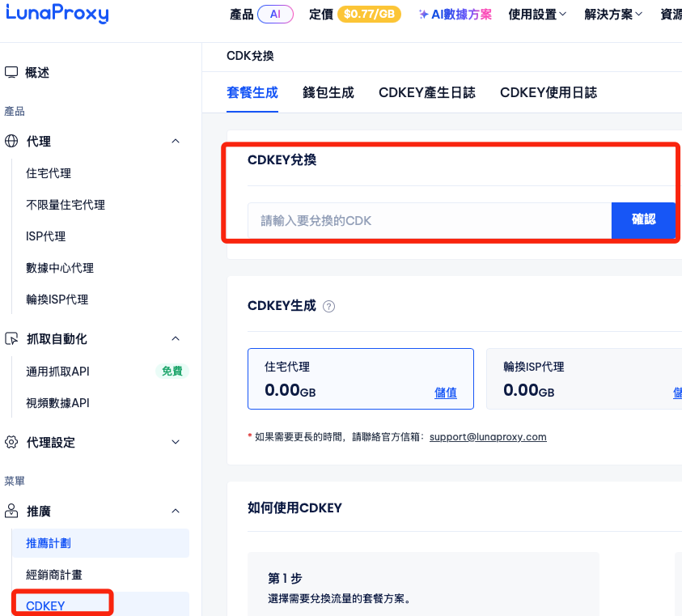Click the globe icon beside 代理

[11, 141]
